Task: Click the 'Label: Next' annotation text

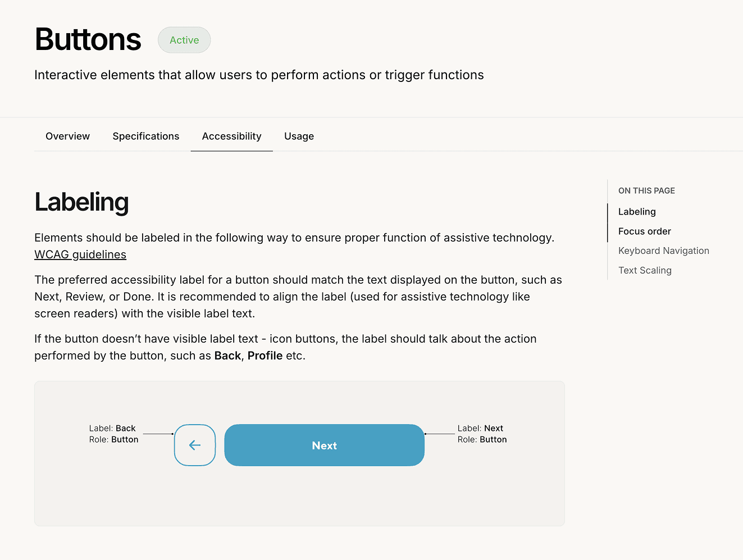Action: pyautogui.click(x=480, y=428)
